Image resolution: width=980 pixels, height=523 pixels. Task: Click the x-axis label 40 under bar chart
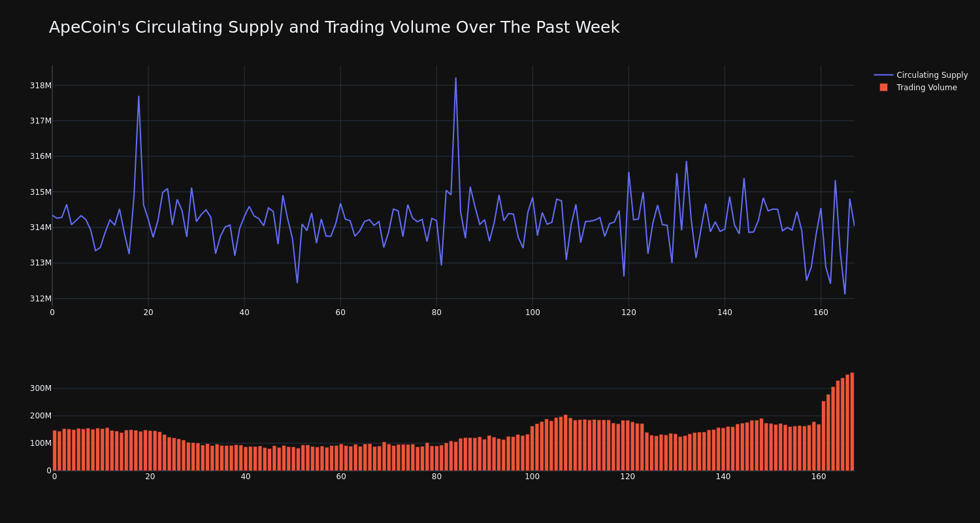click(x=246, y=477)
